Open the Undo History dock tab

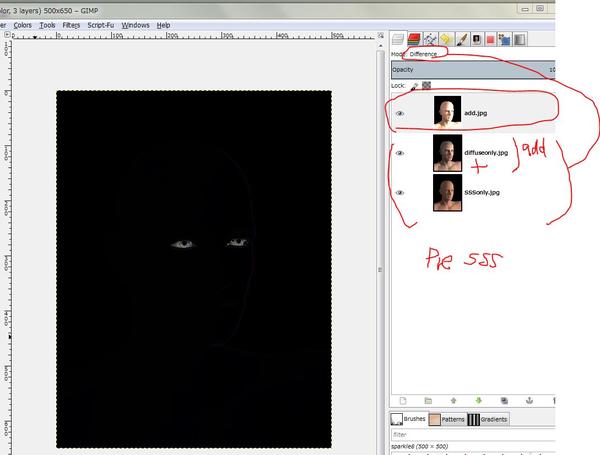pyautogui.click(x=446, y=39)
